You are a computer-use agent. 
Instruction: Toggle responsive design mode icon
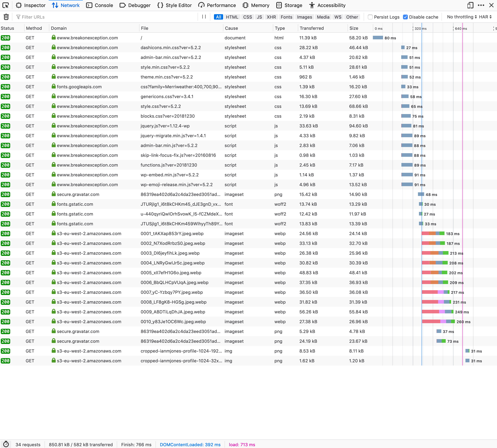470,5
